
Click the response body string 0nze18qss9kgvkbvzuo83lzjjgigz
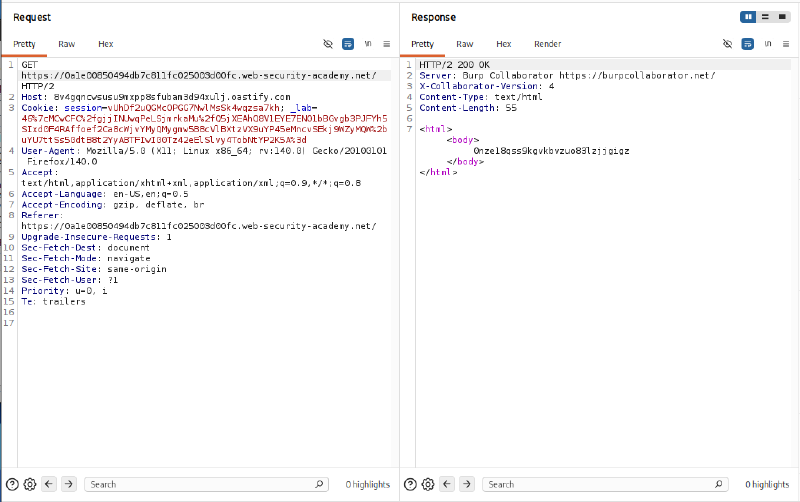[551, 151]
